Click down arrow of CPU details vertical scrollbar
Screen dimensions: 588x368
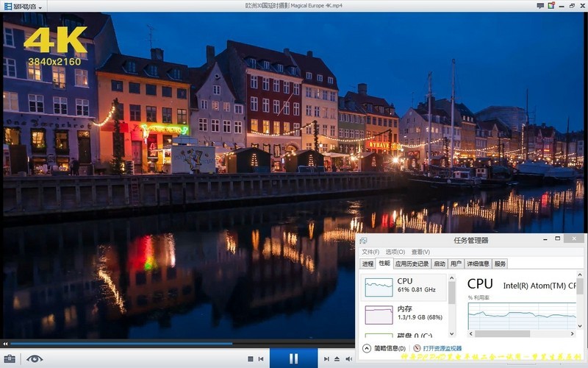pos(580,326)
